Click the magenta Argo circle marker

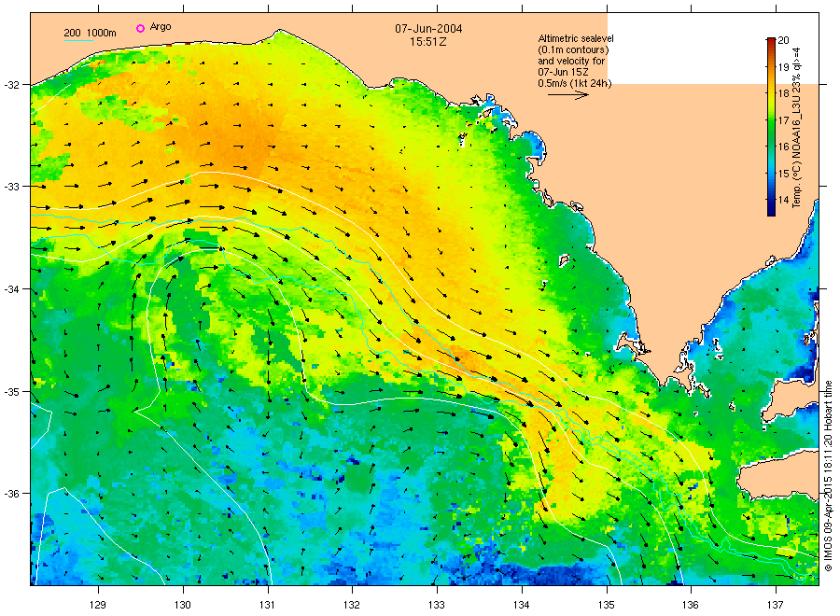coord(140,28)
